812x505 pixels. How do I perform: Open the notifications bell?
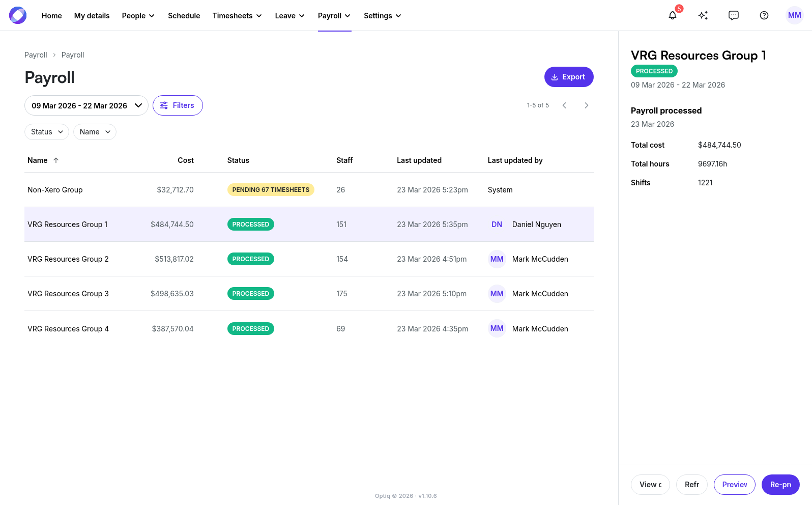(x=673, y=15)
